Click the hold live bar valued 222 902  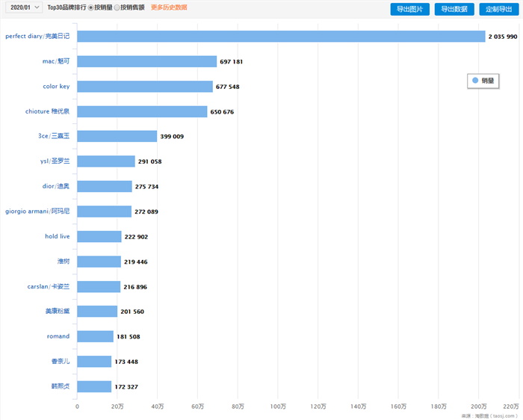[x=99, y=236]
